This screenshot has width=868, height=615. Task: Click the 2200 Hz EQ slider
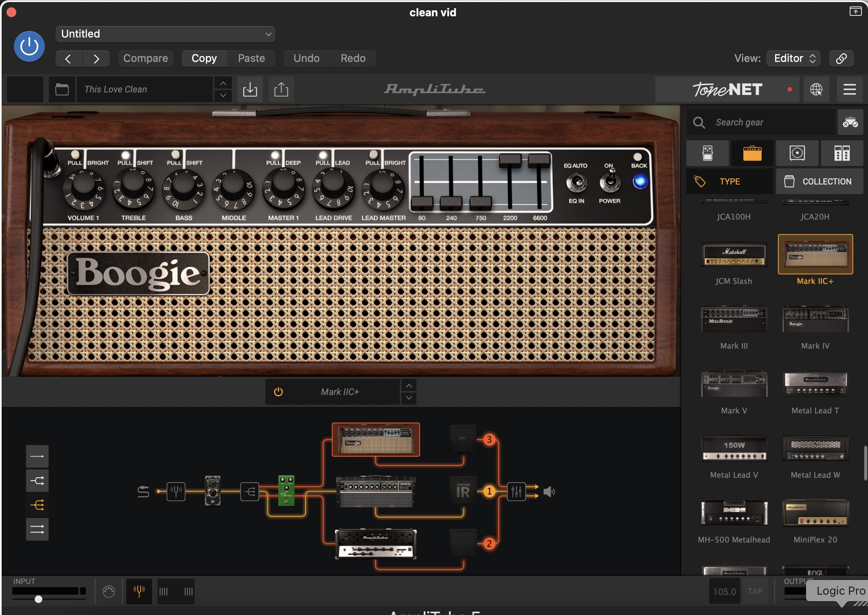(x=510, y=160)
